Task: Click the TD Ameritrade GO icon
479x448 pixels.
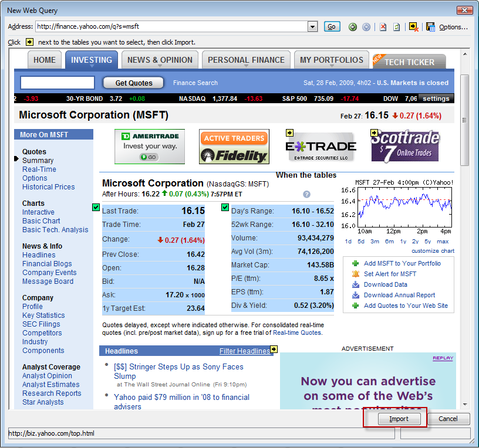Action: (x=149, y=157)
